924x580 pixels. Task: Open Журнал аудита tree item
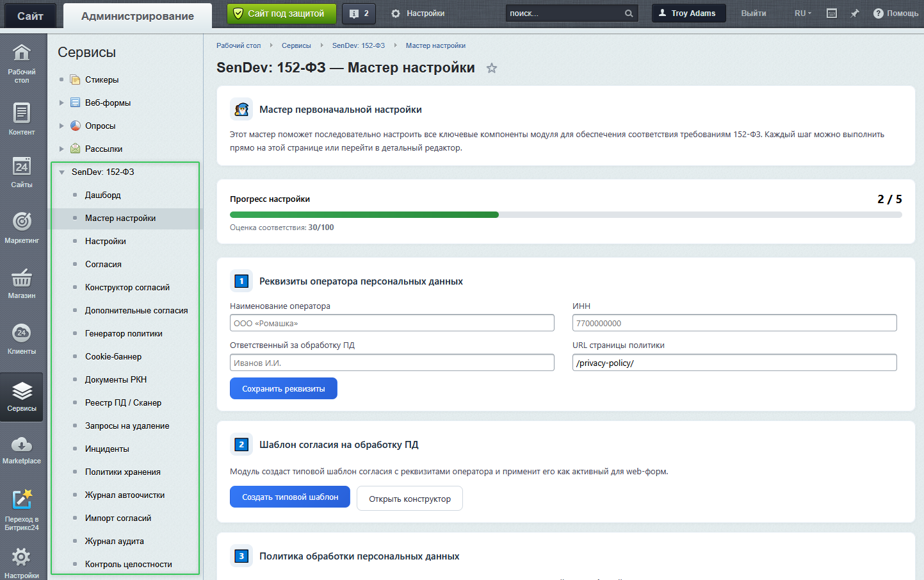115,541
